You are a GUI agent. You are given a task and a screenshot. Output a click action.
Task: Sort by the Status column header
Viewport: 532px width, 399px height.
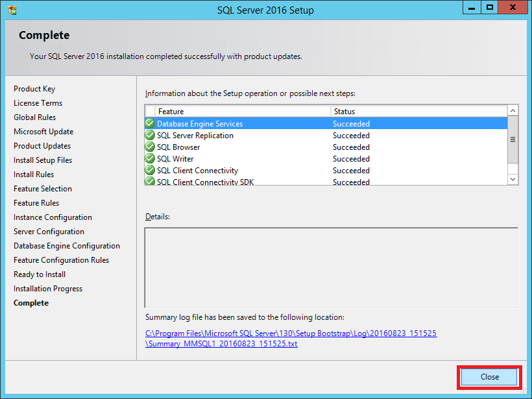[x=418, y=112]
